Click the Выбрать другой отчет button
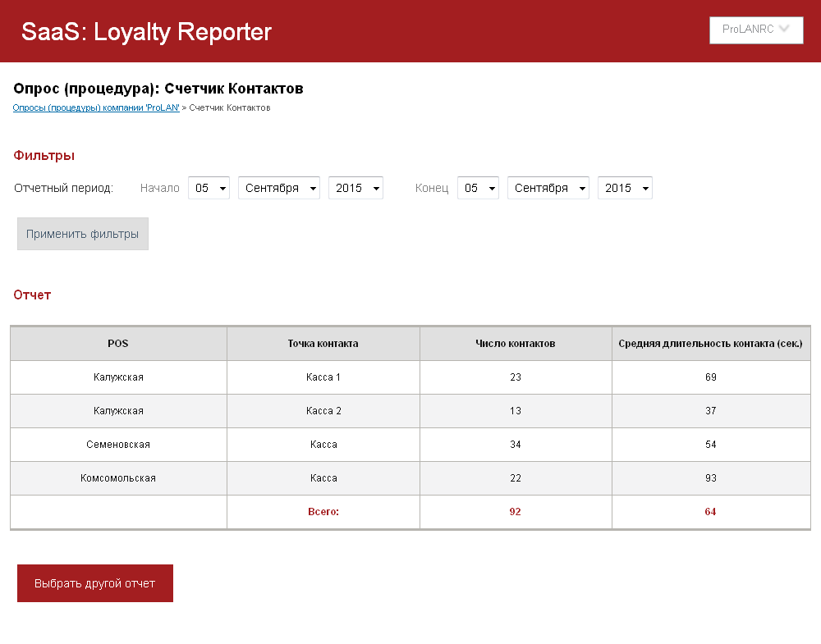This screenshot has width=821, height=644. click(95, 583)
